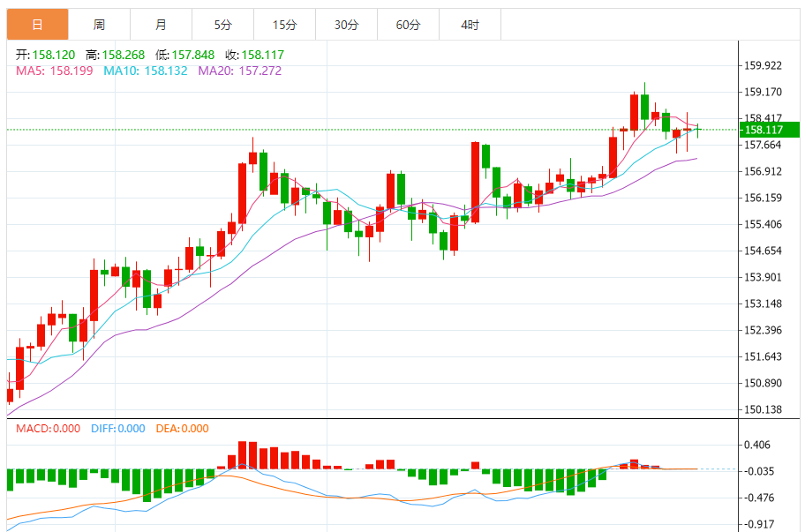805x532 pixels.
Task: Click the 开 opening price value
Action: point(54,55)
